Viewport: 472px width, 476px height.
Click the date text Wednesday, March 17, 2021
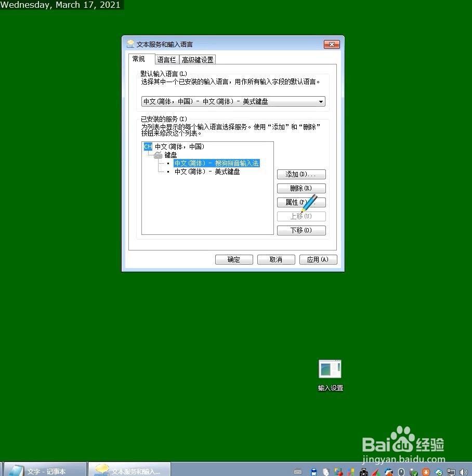point(60,5)
